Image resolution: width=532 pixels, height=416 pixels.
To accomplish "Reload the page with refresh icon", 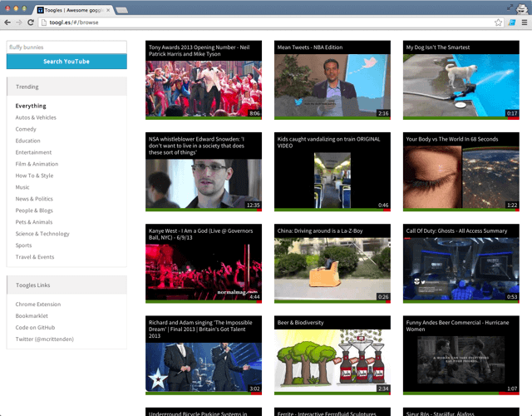I will coord(31,22).
